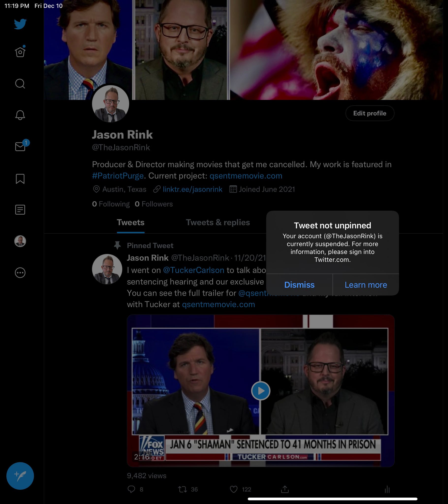Switch to the Tweets tab
This screenshot has width=448, height=504.
(131, 222)
